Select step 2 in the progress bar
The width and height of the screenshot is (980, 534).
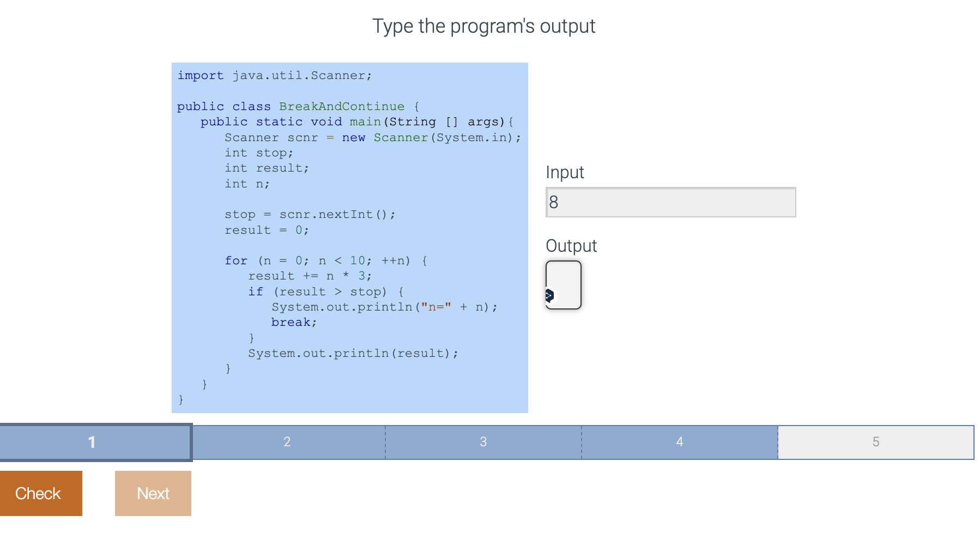(287, 442)
